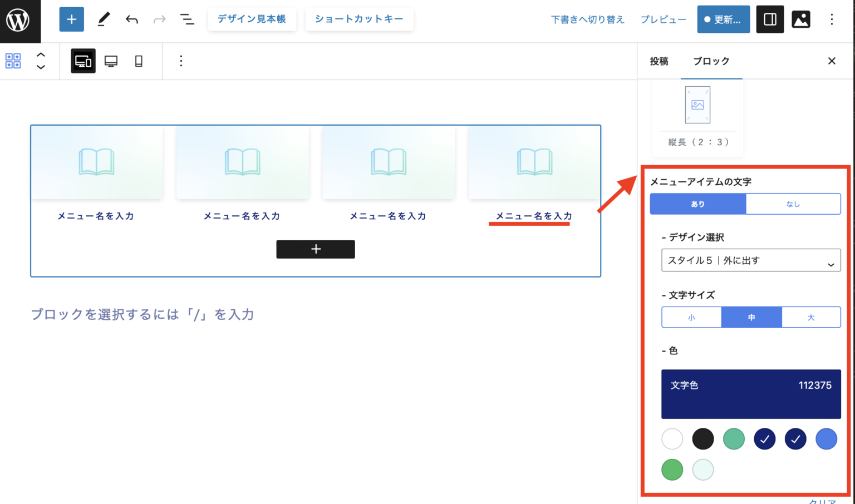855x504 pixels.
Task: Open the デザイン選択 style dropdown
Action: click(751, 260)
